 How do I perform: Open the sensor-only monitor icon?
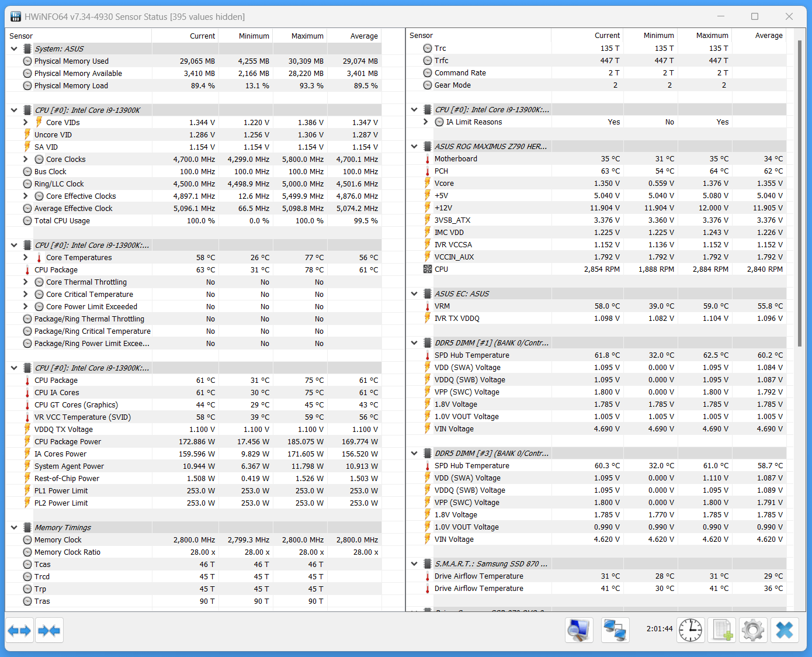coord(579,631)
